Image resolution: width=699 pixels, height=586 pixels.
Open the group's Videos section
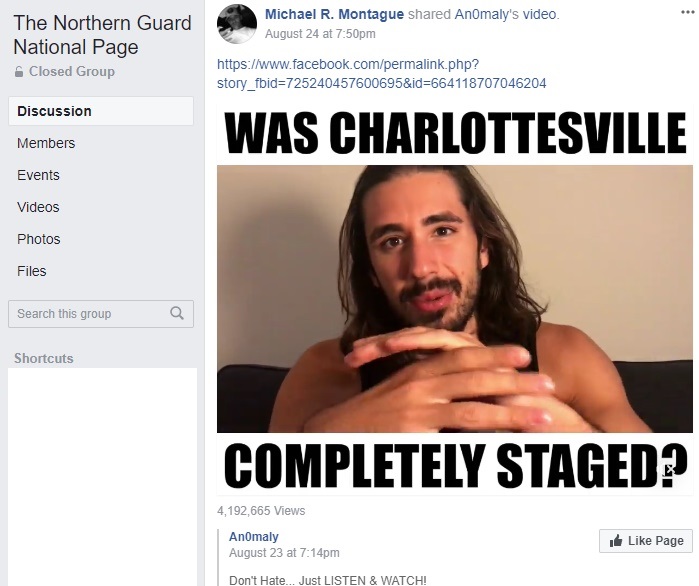tap(38, 207)
